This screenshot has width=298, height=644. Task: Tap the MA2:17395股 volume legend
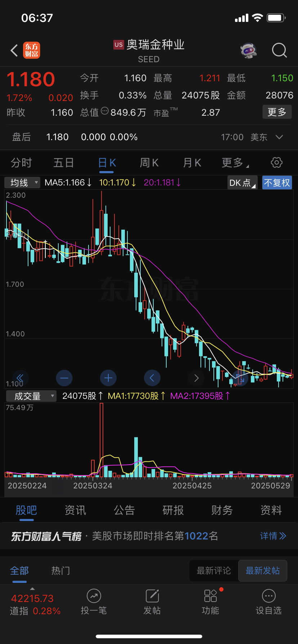200,396
